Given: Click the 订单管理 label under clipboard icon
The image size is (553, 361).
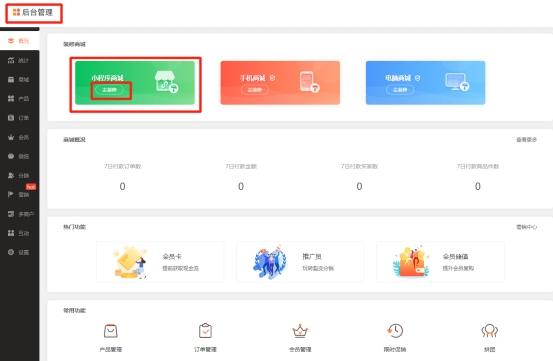Looking at the screenshot, I should (x=205, y=349).
